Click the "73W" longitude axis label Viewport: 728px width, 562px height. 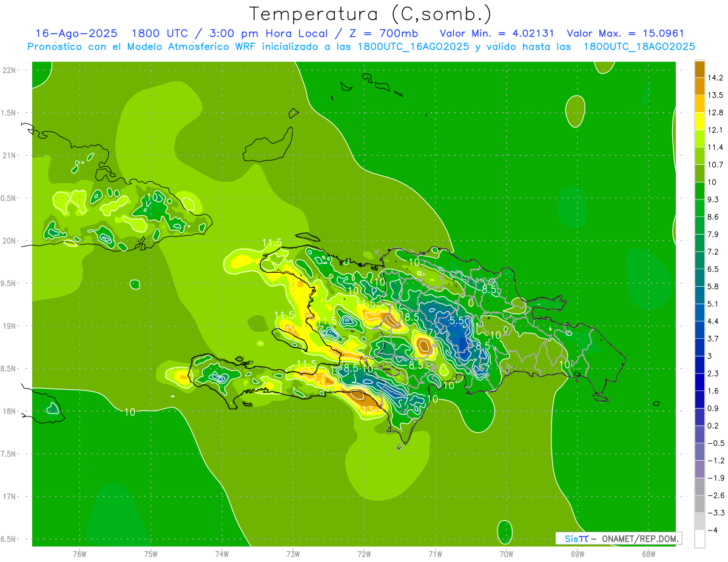(293, 554)
